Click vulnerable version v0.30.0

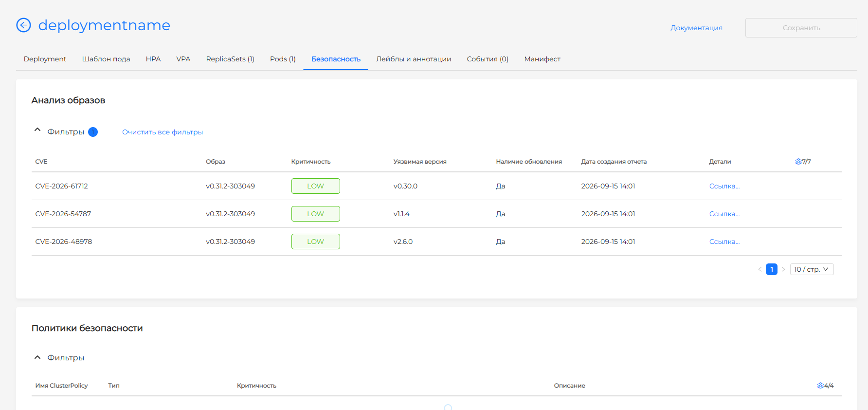click(x=406, y=186)
